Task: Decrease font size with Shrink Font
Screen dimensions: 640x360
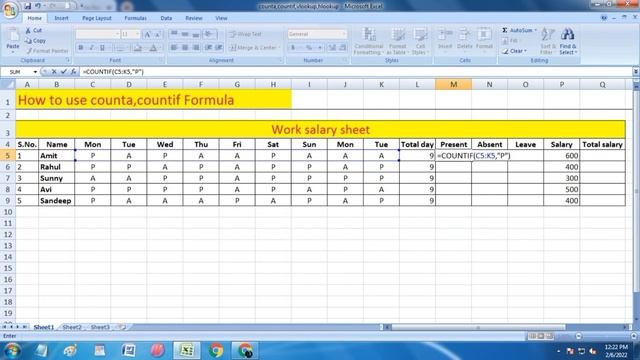Action: click(x=158, y=34)
